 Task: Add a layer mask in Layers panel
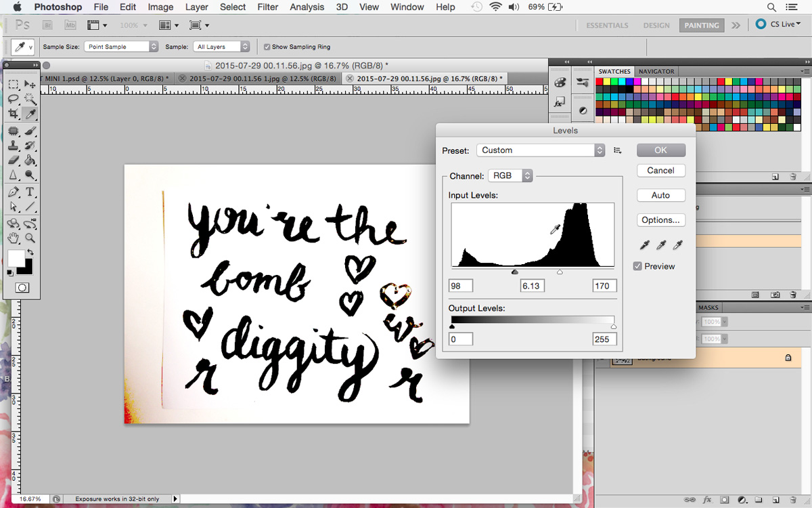724,501
